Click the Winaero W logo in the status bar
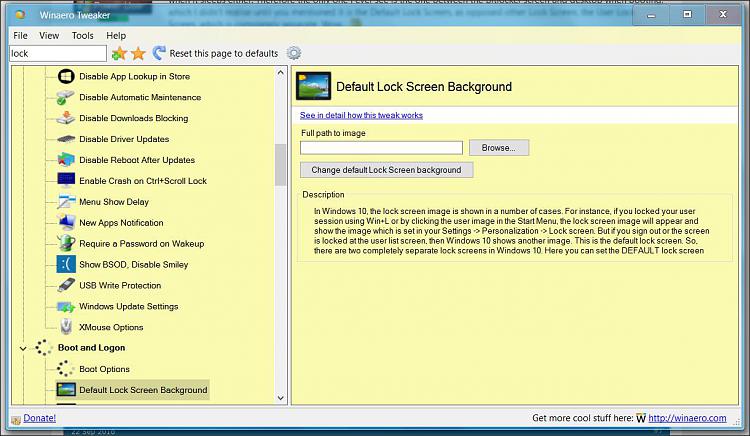This screenshot has height=436, width=750. pyautogui.click(x=641, y=418)
